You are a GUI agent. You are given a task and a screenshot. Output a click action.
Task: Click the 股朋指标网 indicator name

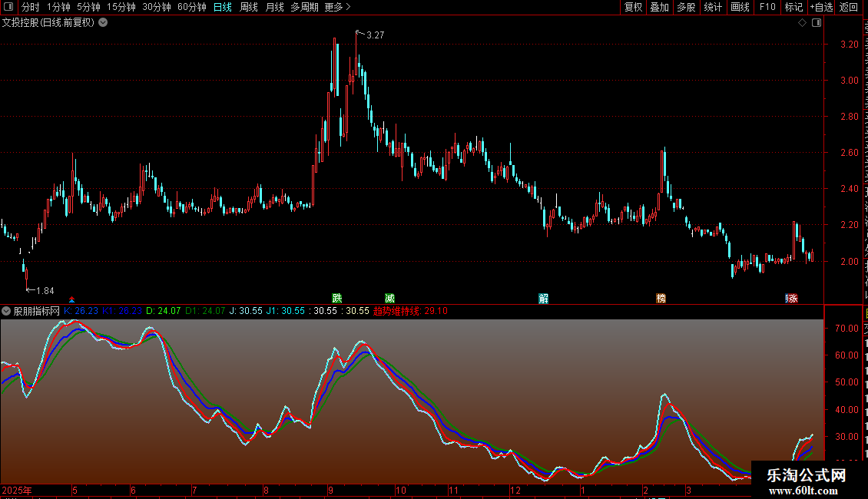pyautogui.click(x=37, y=311)
